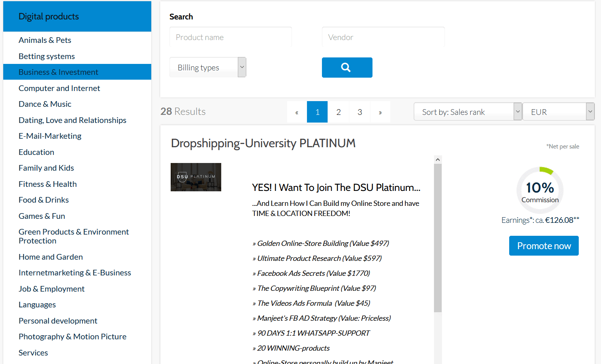601x364 pixels.
Task: Select results page 3
Action: pyautogui.click(x=360, y=112)
